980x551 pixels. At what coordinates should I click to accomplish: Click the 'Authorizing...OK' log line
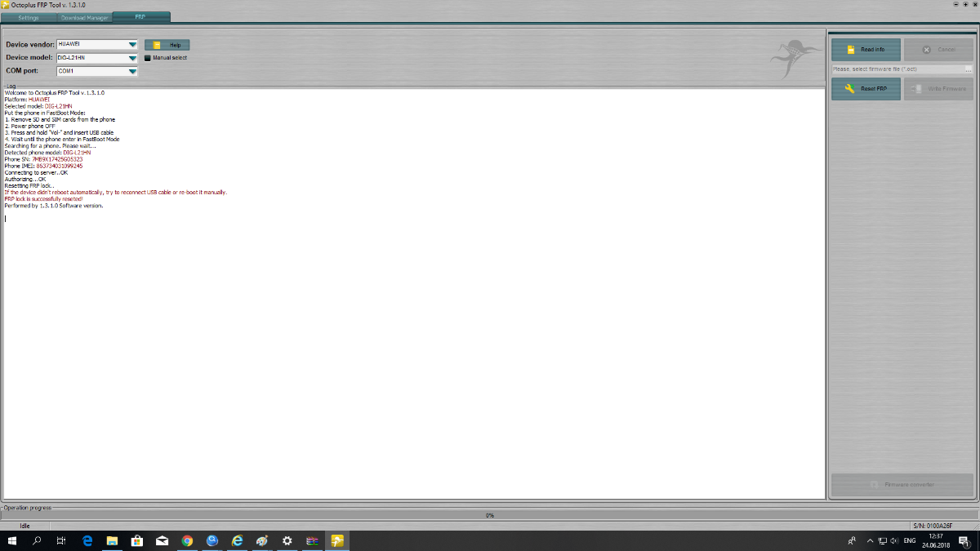25,180
